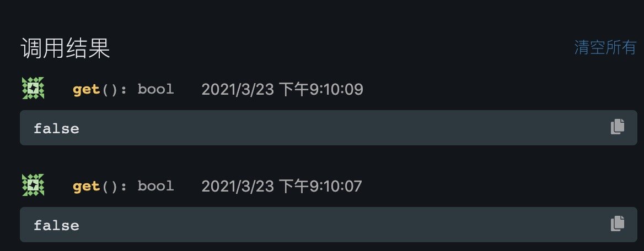Copy the result from the 9:10:09 call
The height and width of the screenshot is (251, 644).
(618, 127)
